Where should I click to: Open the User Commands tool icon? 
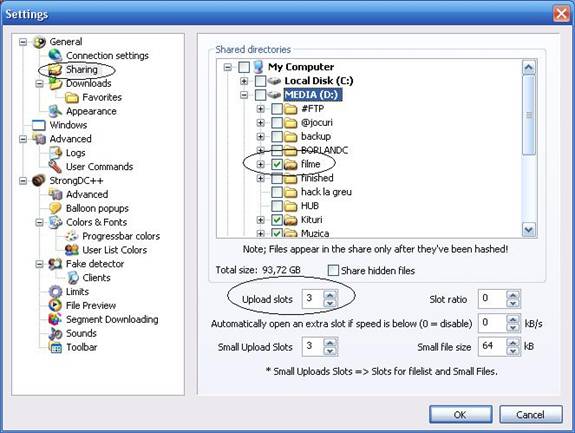point(55,166)
